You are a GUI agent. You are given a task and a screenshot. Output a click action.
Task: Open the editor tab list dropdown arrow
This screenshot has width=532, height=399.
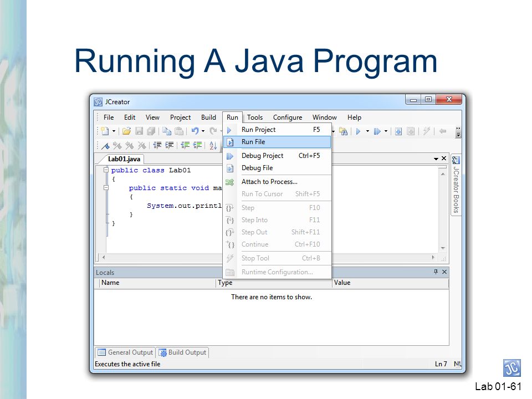436,159
